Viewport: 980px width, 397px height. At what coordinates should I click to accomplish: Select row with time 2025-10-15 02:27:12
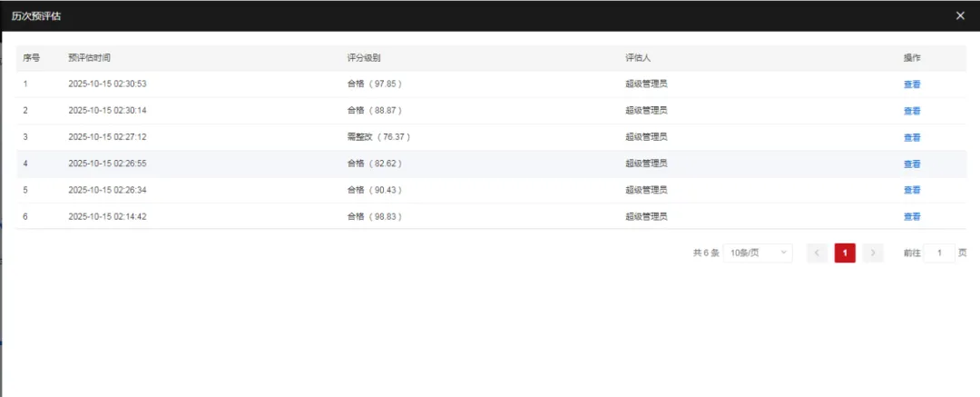(107, 137)
